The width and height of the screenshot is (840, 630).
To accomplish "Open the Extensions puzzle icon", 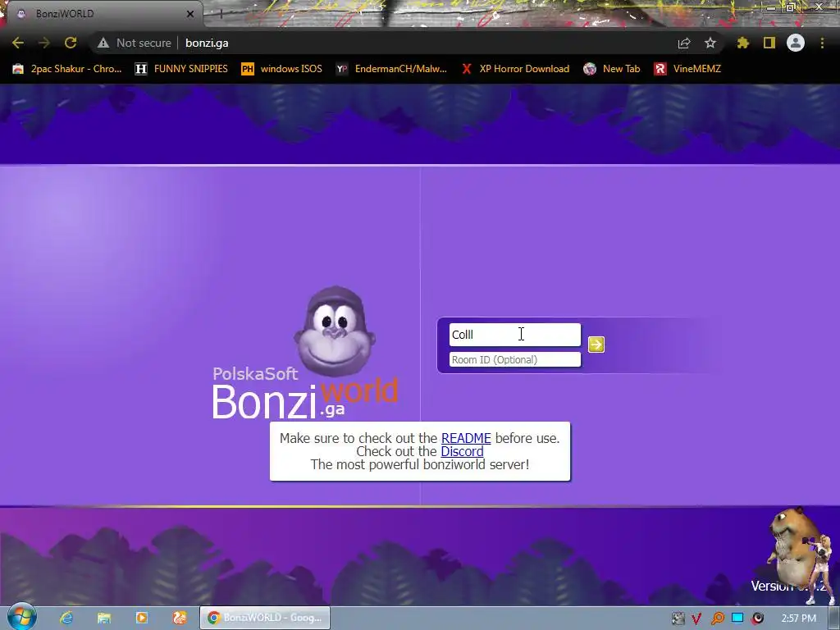I will click(742, 43).
